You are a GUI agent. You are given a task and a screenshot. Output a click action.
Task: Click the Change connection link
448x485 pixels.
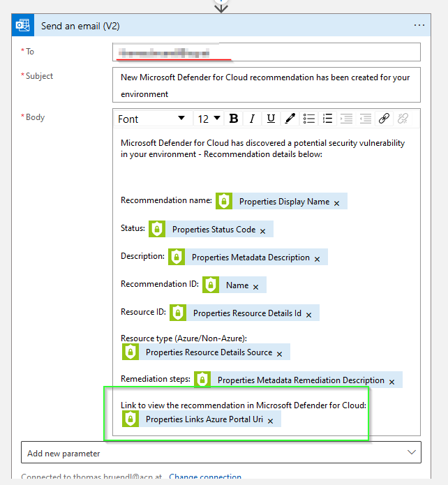tap(205, 477)
